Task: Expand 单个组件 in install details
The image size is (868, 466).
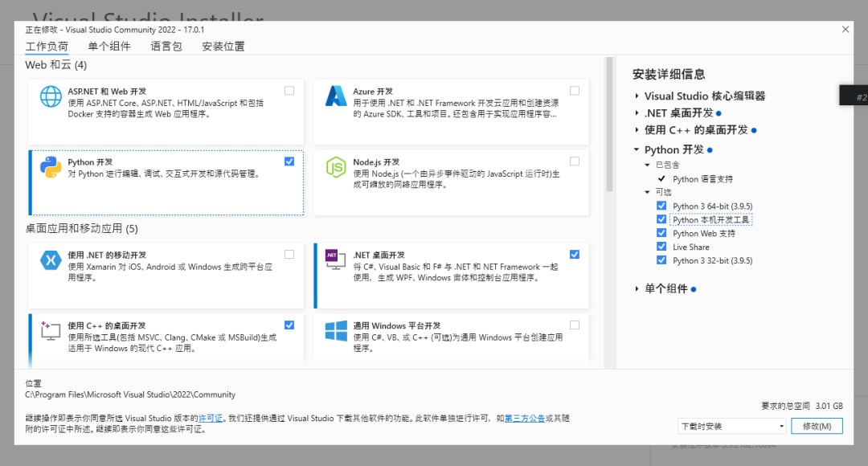Action: coord(637,288)
